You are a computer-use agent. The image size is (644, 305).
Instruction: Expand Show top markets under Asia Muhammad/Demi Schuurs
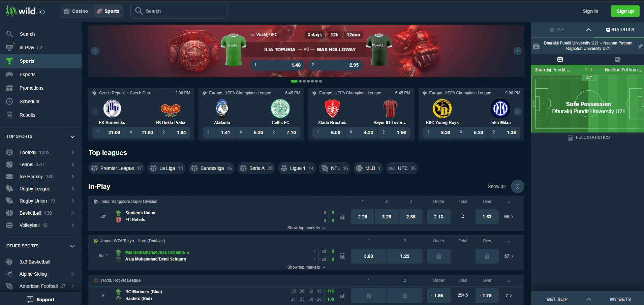pos(306,267)
